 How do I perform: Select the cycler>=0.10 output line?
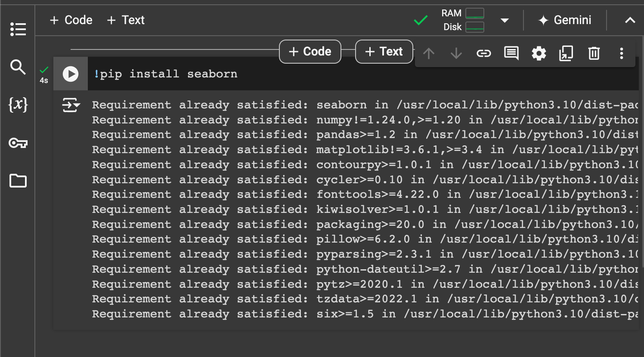pos(365,180)
